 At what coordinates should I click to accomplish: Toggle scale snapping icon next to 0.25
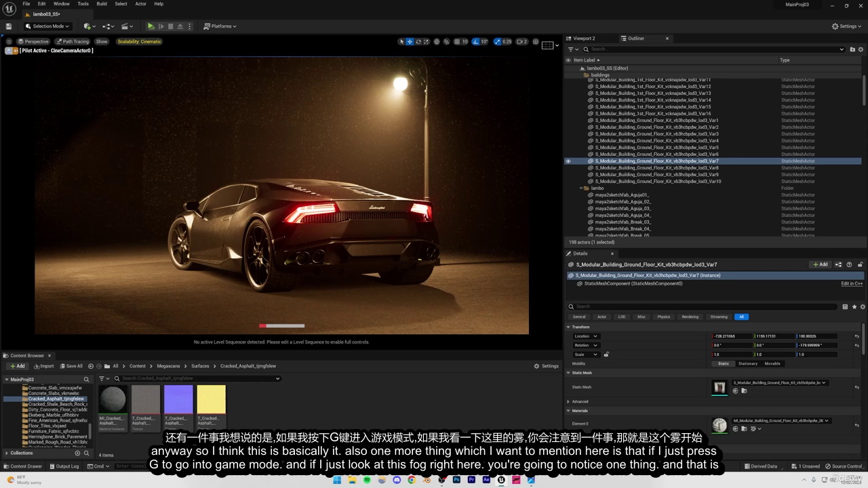point(497,41)
